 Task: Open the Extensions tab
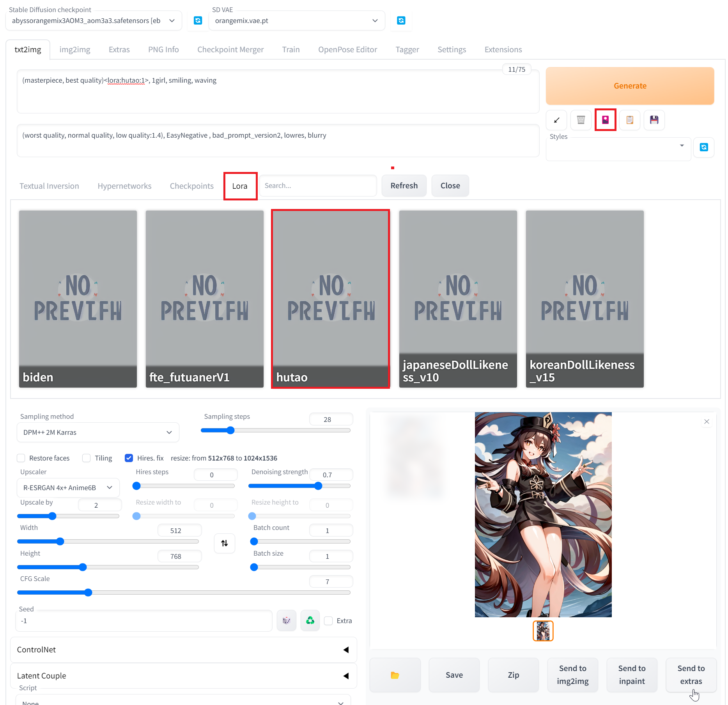(x=503, y=50)
